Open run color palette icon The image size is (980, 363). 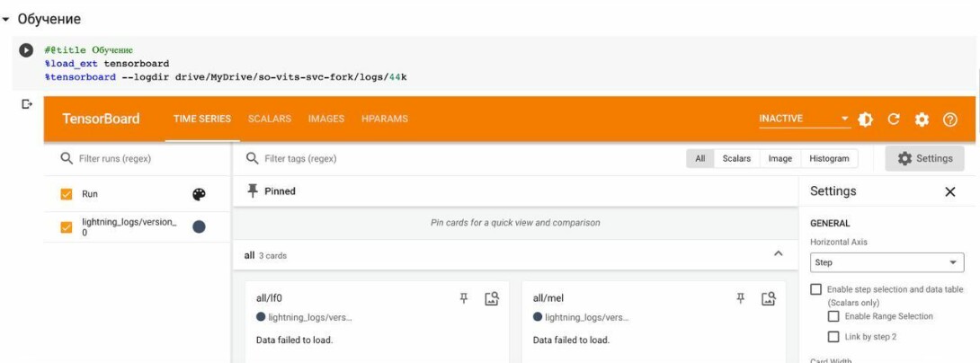point(199,195)
